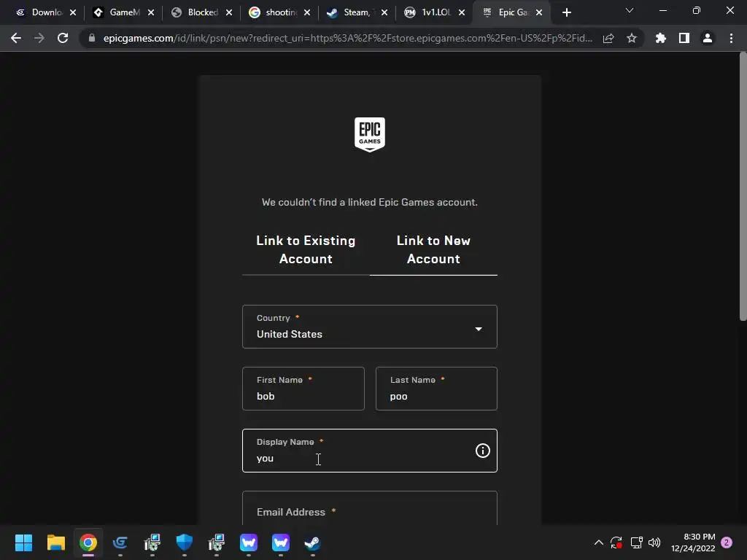This screenshot has width=747, height=560.
Task: Close the GameM browser tab
Action: tap(151, 13)
